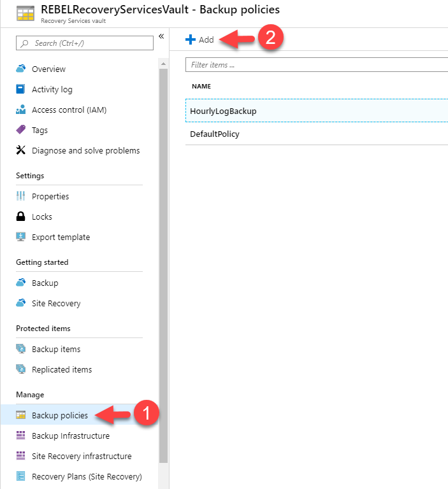Open Backup under Getting started
This screenshot has width=448, height=489.
coord(45,283)
